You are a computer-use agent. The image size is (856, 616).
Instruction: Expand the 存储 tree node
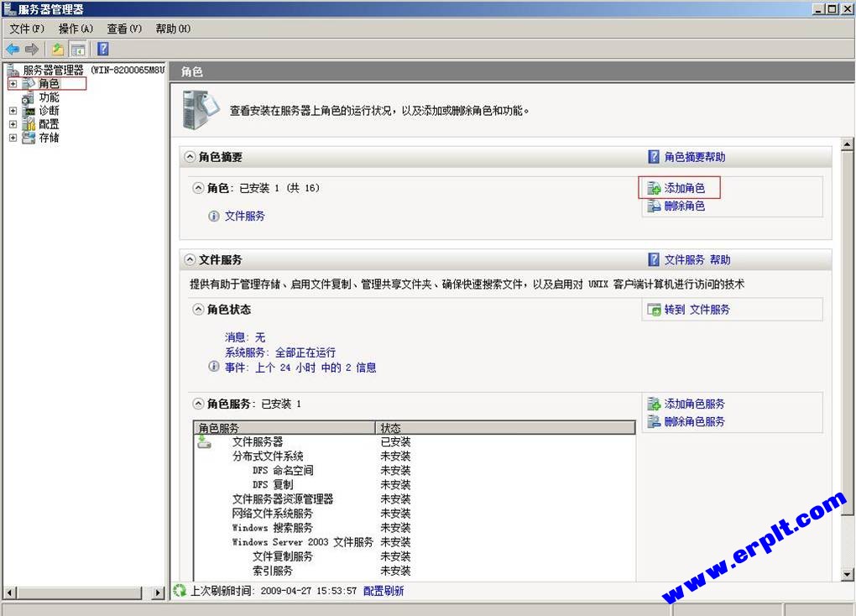pos(13,138)
